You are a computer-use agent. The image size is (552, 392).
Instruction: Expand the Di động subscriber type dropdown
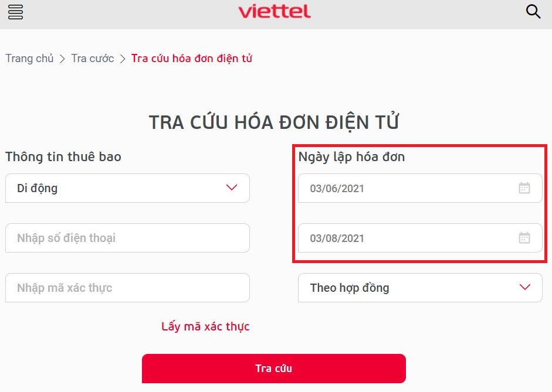click(127, 188)
